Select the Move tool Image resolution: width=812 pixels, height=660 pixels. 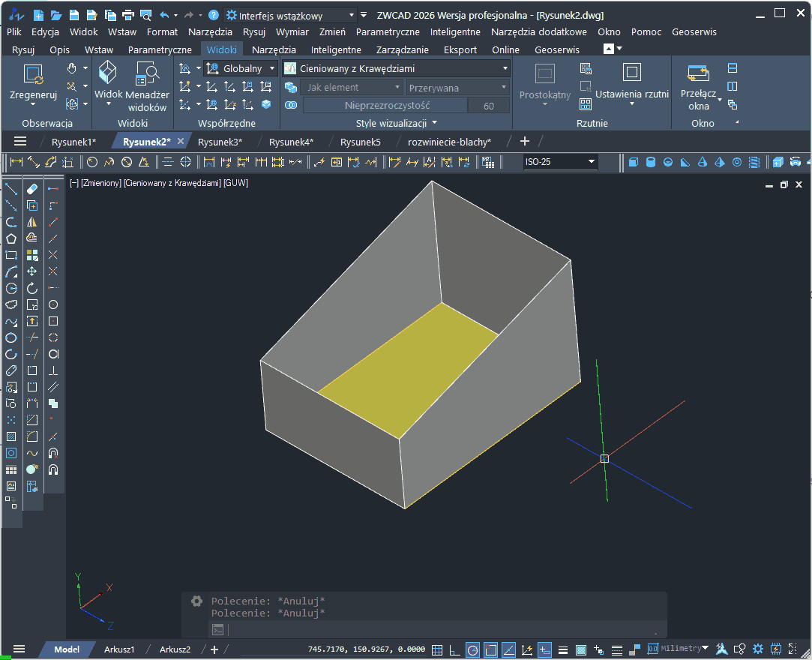tap(32, 271)
